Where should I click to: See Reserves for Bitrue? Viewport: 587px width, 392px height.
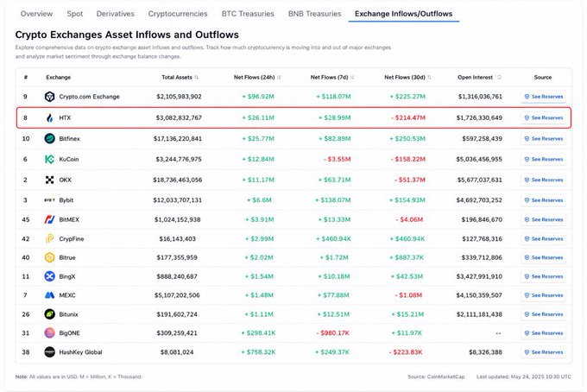[543, 257]
